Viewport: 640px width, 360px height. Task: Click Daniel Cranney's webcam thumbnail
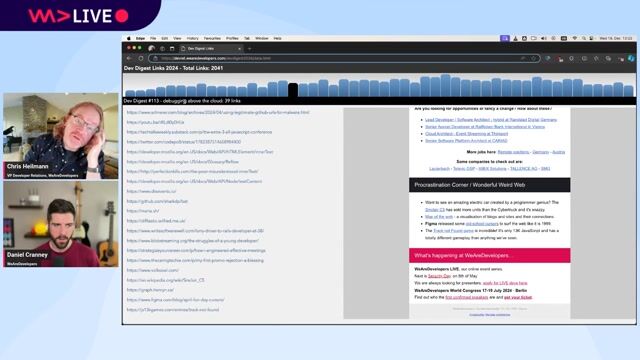[61, 224]
